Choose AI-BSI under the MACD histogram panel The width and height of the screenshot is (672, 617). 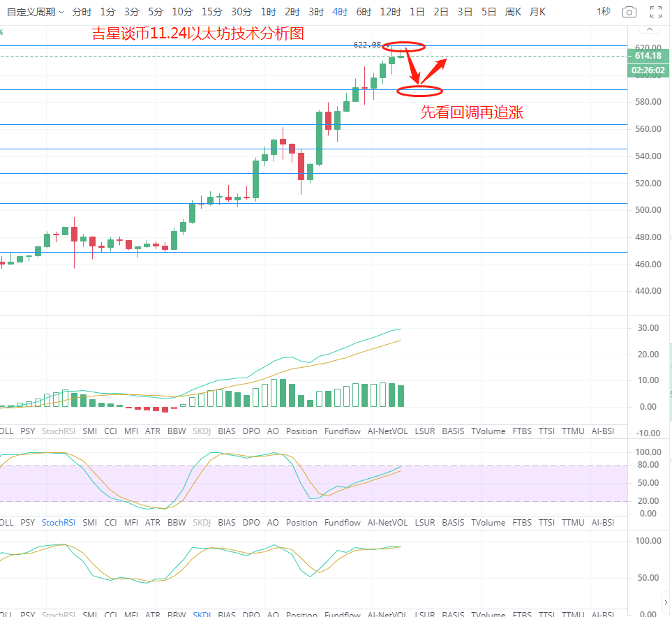pyautogui.click(x=603, y=431)
